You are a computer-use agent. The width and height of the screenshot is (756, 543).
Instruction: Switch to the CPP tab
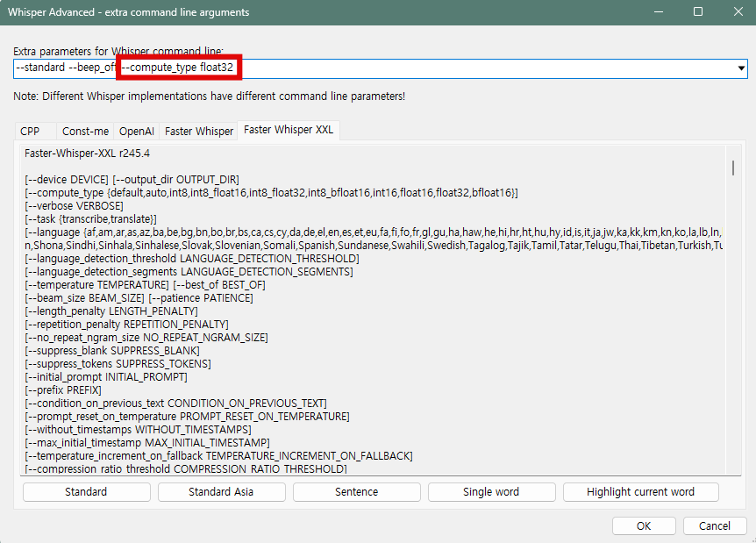coord(31,132)
